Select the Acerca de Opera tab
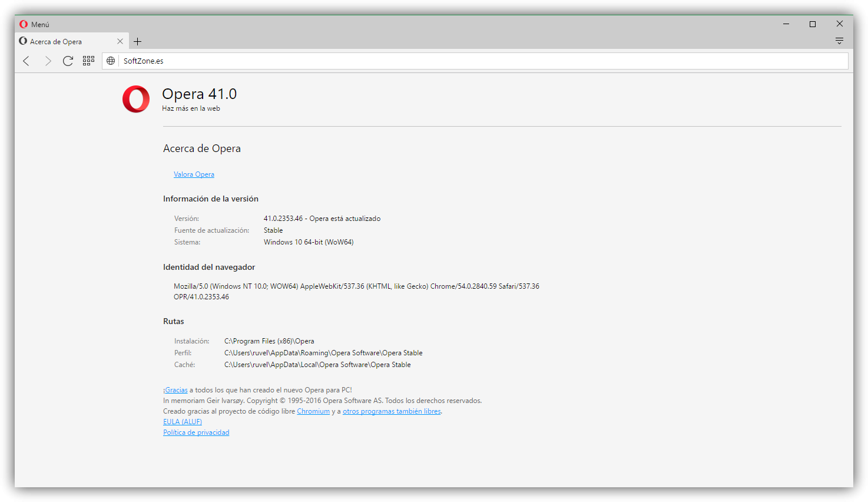 [71, 41]
